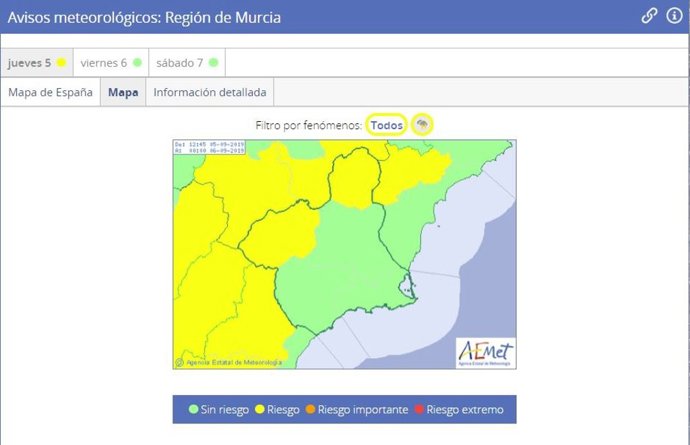Click the orange Riesgo importante legend dot

pos(310,409)
